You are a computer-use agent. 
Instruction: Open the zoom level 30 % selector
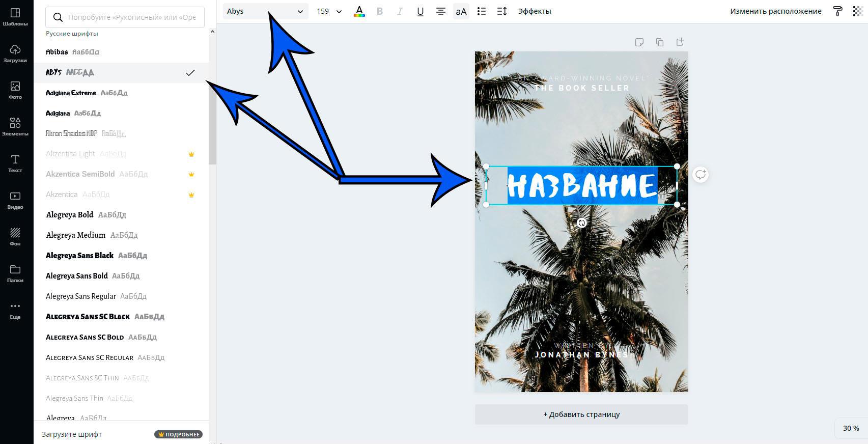click(x=851, y=428)
